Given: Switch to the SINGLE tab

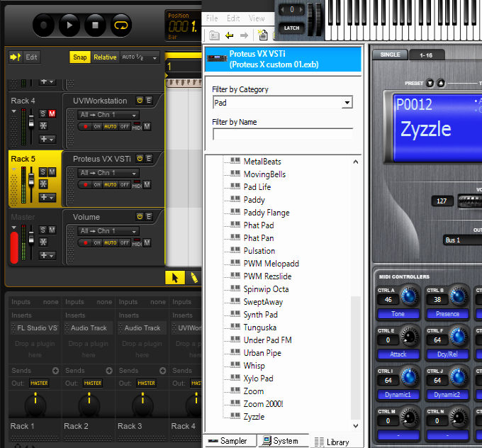Looking at the screenshot, I should [390, 55].
